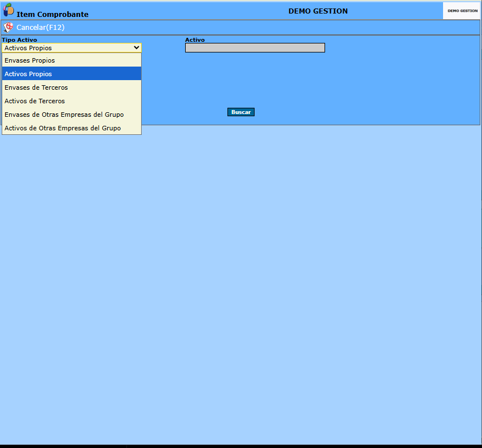
Task: Click the Cancelar(F12) link
Action: tap(41, 27)
